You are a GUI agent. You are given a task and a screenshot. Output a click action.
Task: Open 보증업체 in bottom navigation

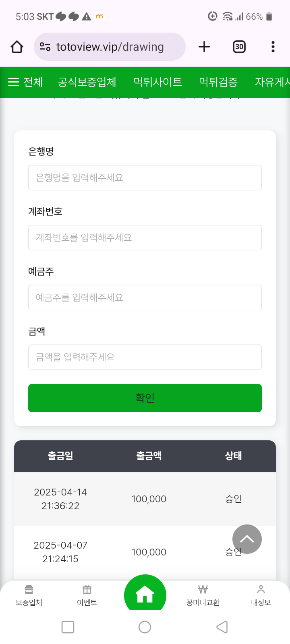click(x=29, y=595)
